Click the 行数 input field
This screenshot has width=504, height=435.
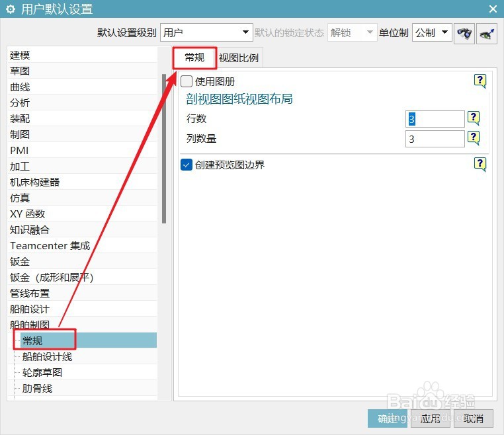click(x=435, y=119)
